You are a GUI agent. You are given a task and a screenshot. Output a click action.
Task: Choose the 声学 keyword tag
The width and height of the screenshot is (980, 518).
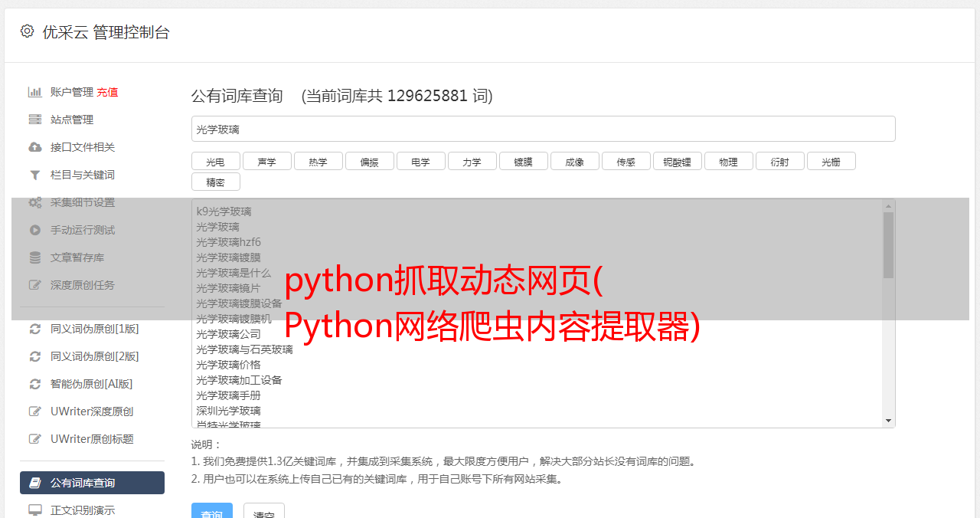(266, 162)
